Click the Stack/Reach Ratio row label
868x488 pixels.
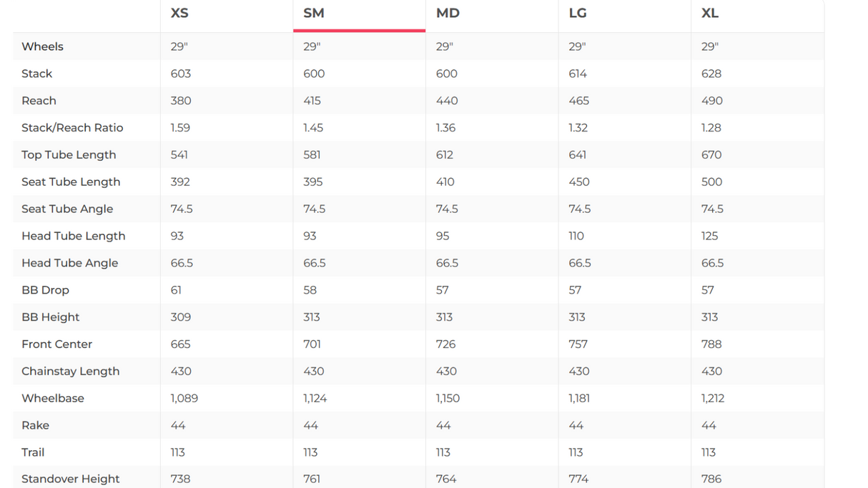point(72,128)
